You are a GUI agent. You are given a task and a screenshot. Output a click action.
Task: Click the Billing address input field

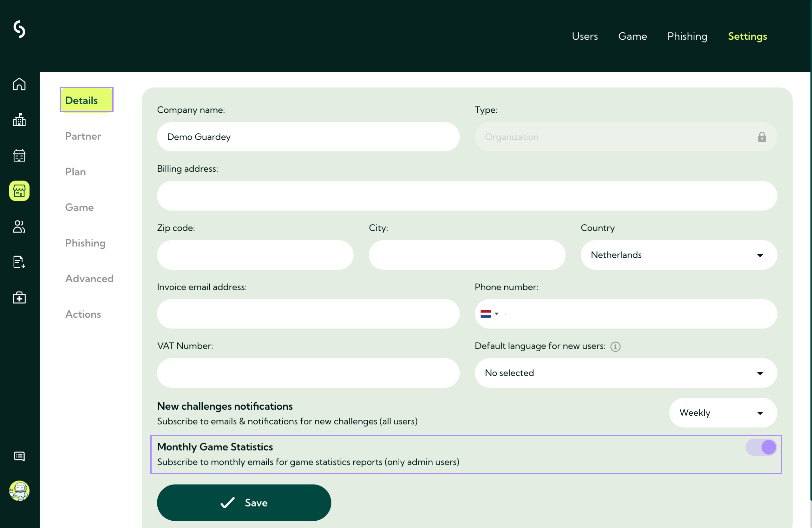(467, 195)
